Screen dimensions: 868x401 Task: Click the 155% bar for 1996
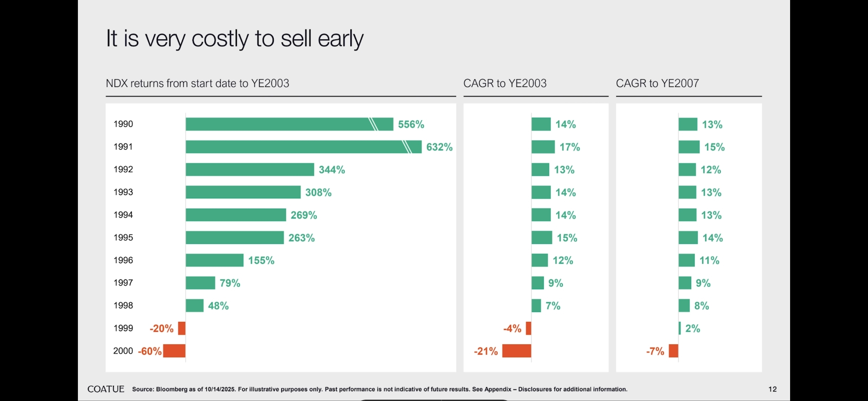point(214,260)
